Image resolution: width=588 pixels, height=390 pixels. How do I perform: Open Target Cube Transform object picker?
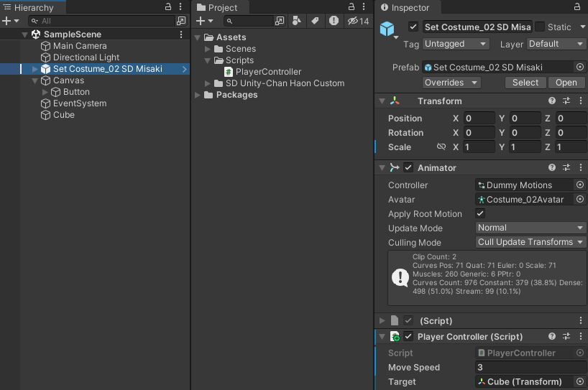point(580,381)
